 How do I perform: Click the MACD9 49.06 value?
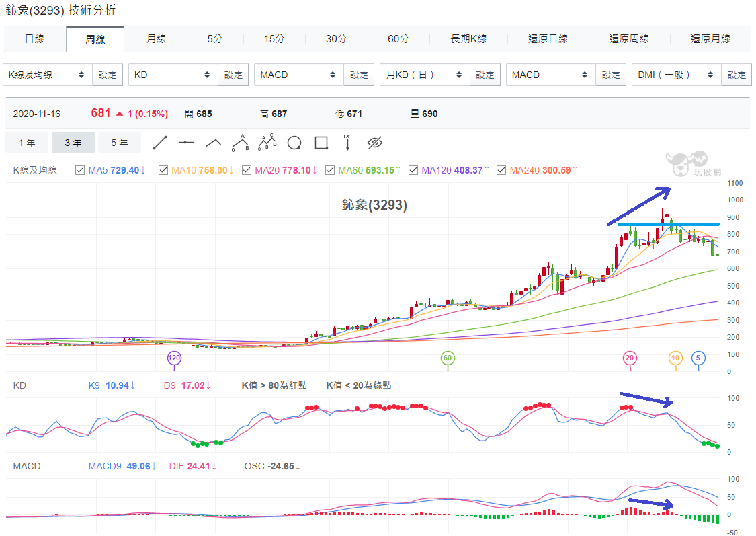[122, 466]
